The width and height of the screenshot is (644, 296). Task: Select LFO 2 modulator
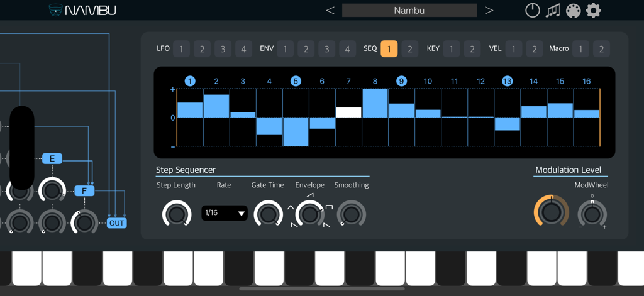click(202, 49)
